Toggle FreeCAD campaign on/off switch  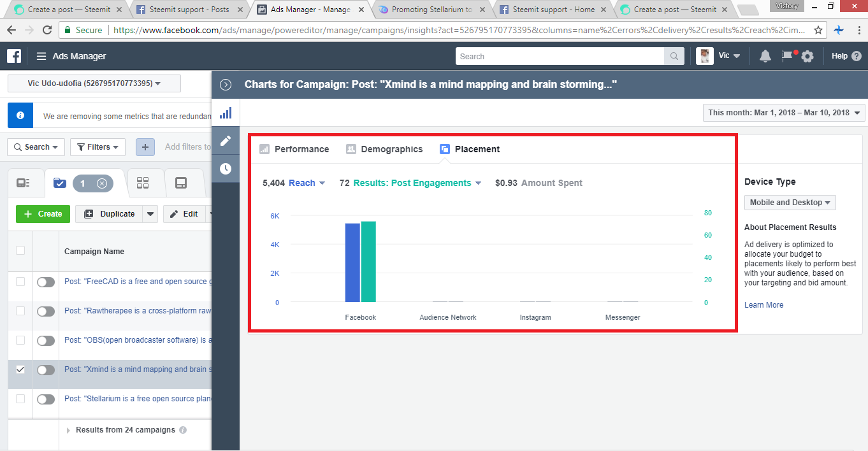point(46,282)
